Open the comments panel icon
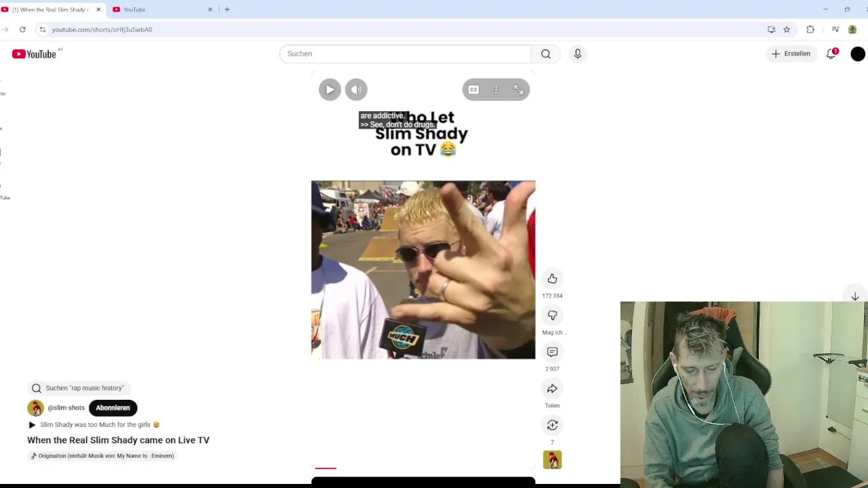The height and width of the screenshot is (488, 868). [552, 352]
